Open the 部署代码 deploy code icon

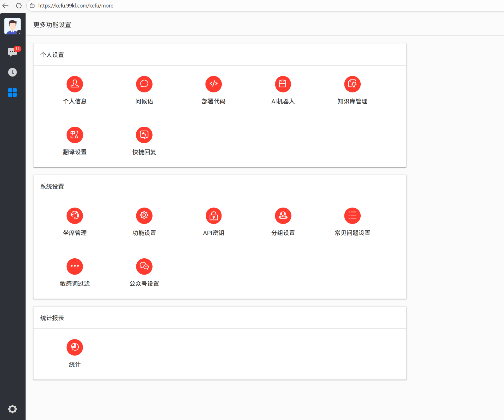point(213,84)
